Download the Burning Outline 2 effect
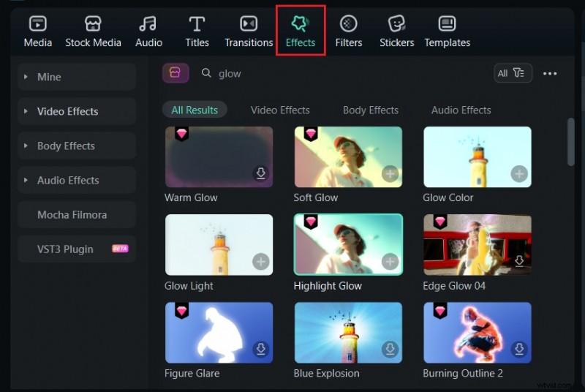 (519, 349)
